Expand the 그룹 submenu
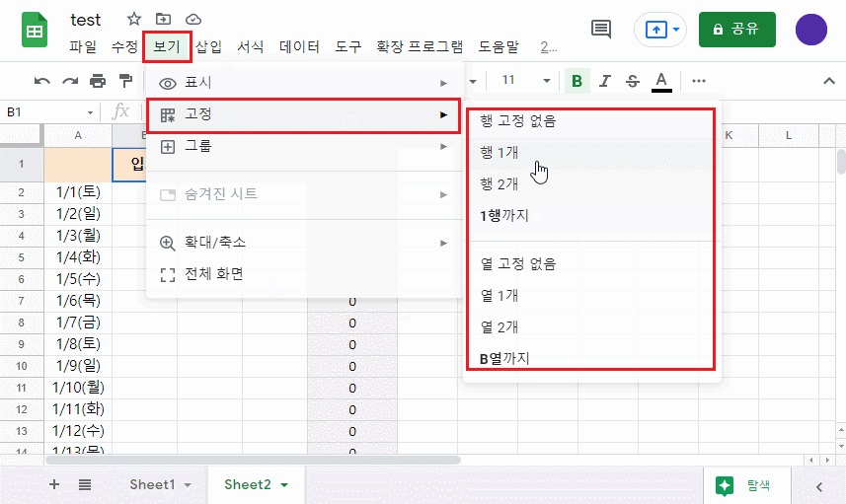 coord(304,146)
